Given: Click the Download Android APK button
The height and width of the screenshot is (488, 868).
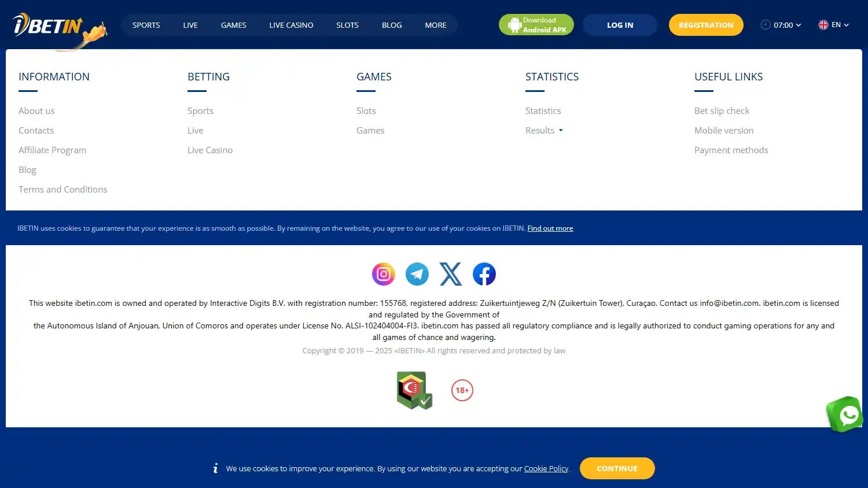Looking at the screenshot, I should [536, 25].
